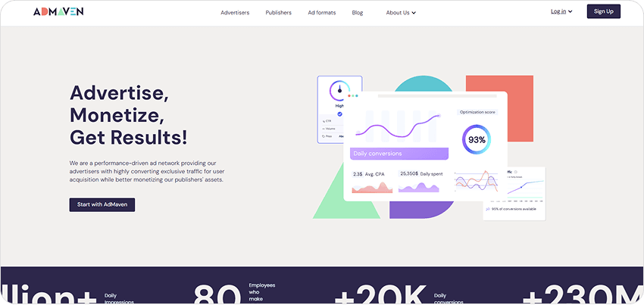Click the 93% optimization score ring
Screen dimensions: 644x305
(x=477, y=140)
